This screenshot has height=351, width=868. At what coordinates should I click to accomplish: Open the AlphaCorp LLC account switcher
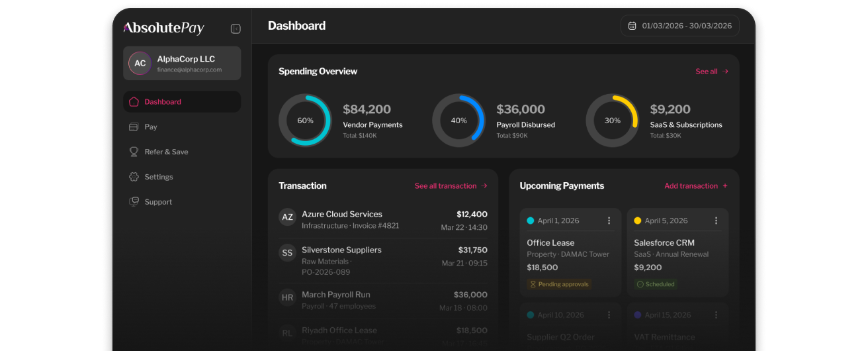[182, 64]
